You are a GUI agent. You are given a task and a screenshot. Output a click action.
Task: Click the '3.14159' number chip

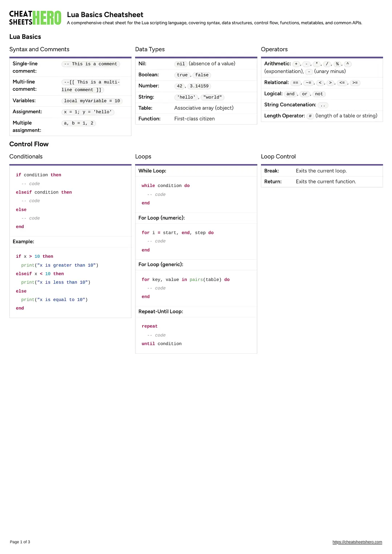click(199, 86)
